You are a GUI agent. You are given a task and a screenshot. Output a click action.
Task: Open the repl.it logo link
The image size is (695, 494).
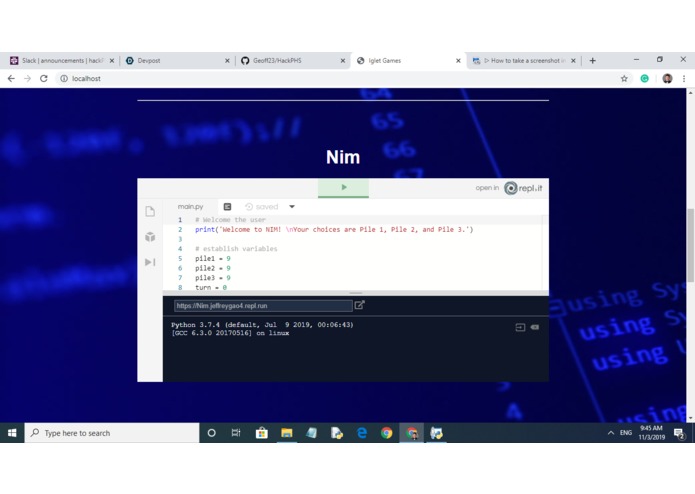pyautogui.click(x=523, y=188)
